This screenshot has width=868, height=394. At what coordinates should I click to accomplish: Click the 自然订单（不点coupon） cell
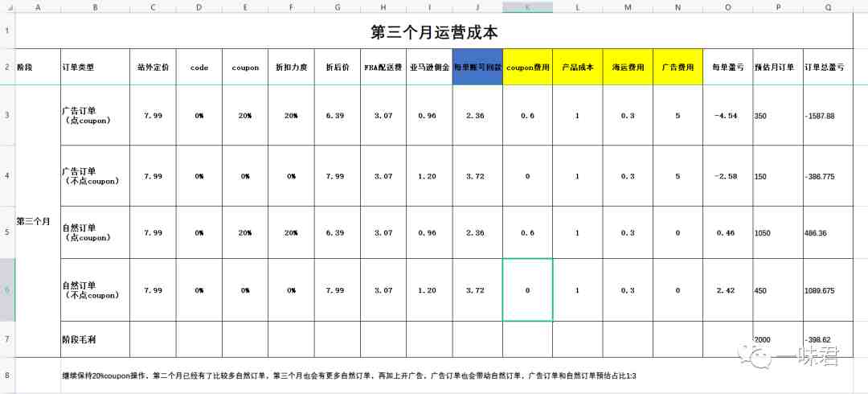pyautogui.click(x=95, y=289)
